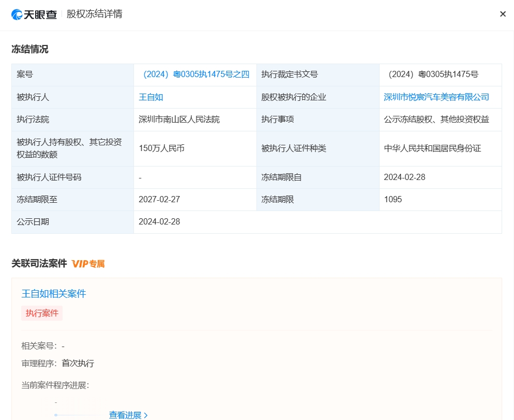Open the 王自如 executed person link
This screenshot has height=420, width=514.
click(150, 97)
